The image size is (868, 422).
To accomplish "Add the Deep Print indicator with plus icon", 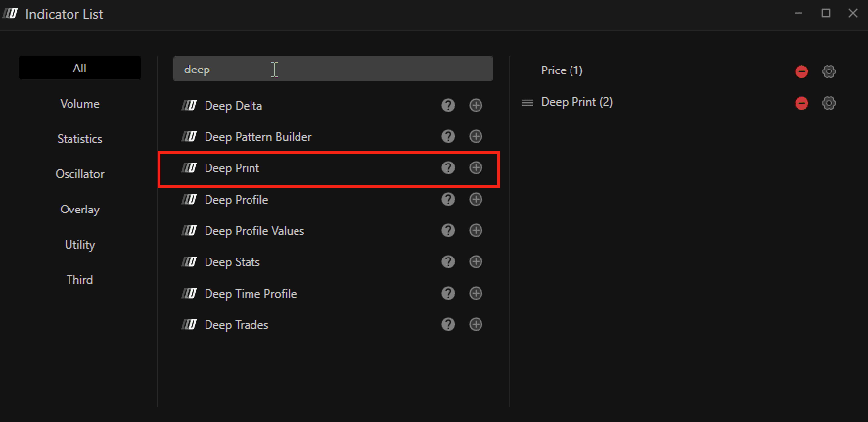I will click(x=475, y=168).
